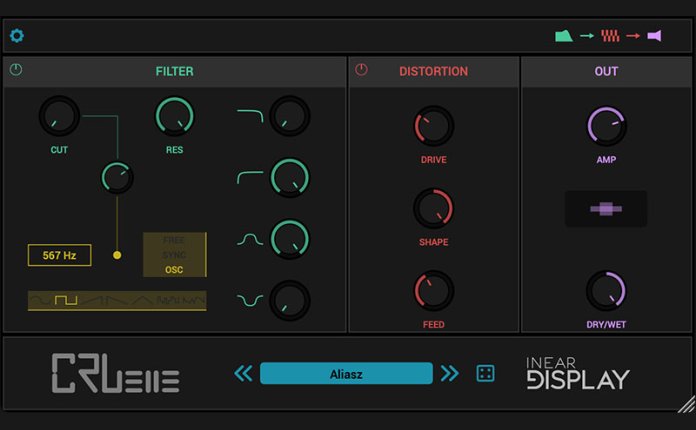Click the Inear Display logo

click(x=577, y=372)
